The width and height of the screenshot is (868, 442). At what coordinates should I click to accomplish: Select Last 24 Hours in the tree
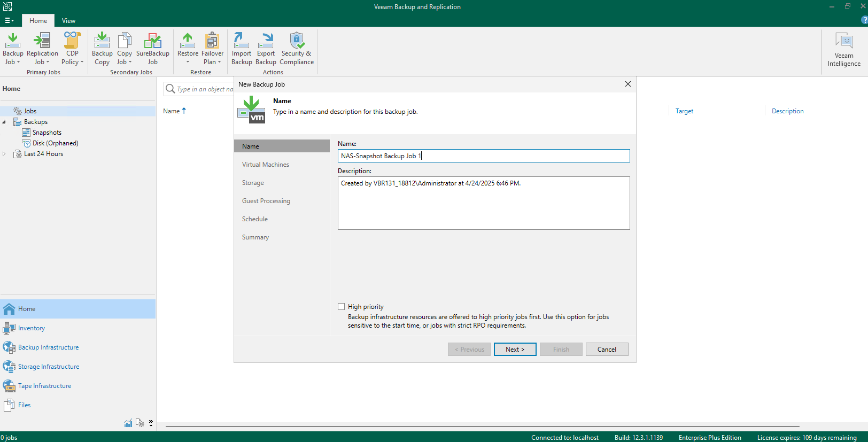click(x=43, y=154)
